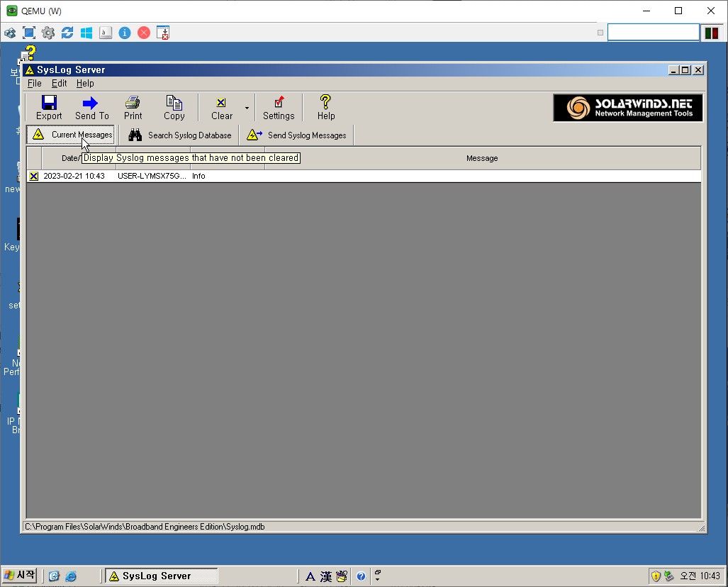Click the security shield tray icon
The height and width of the screenshot is (587, 728).
click(656, 576)
